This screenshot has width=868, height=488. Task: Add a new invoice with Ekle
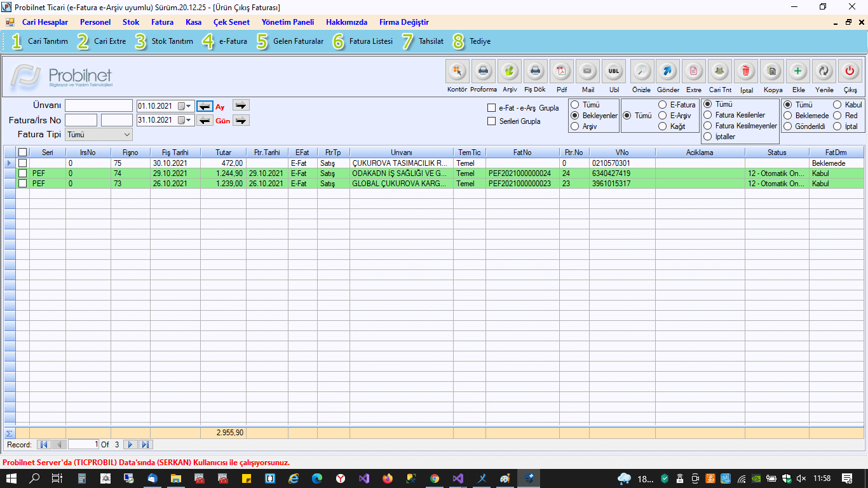click(798, 72)
